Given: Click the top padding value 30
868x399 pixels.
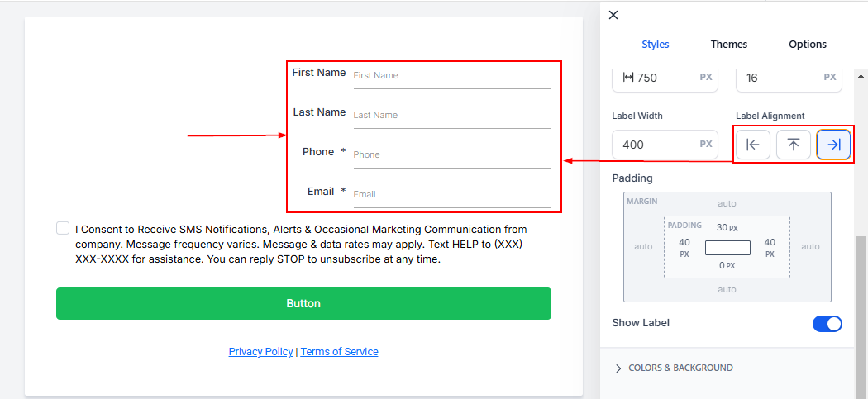Looking at the screenshot, I should [x=722, y=227].
